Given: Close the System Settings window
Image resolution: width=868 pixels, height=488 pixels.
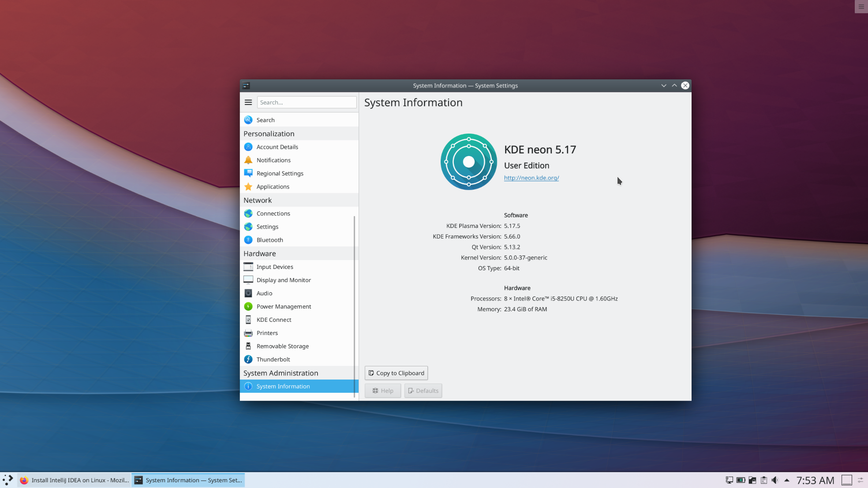Looking at the screenshot, I should point(685,86).
